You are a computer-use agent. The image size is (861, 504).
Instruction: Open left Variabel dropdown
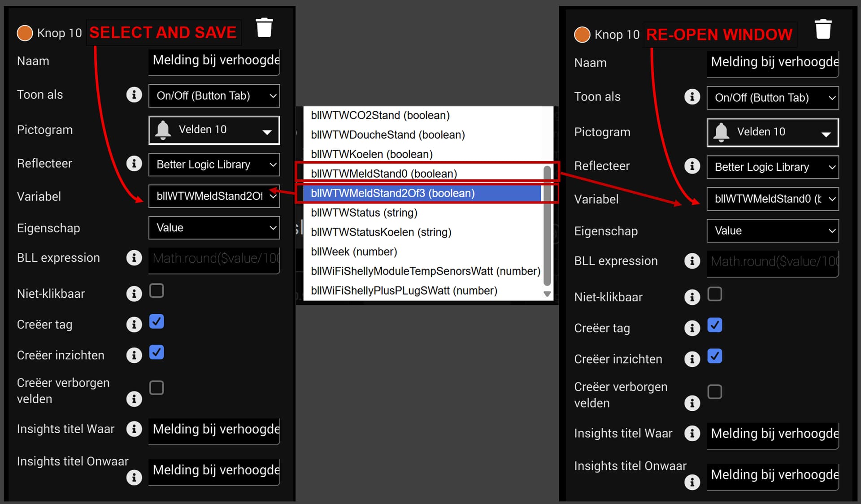(214, 196)
